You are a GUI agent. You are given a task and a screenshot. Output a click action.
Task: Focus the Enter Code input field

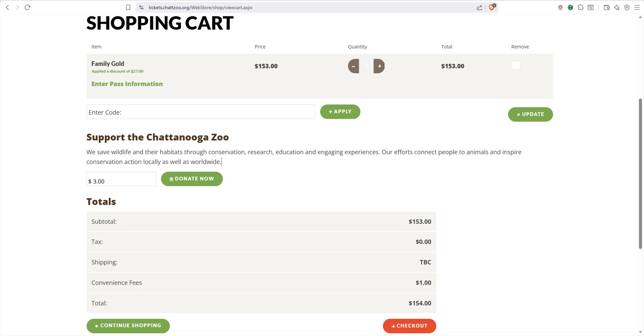point(200,112)
